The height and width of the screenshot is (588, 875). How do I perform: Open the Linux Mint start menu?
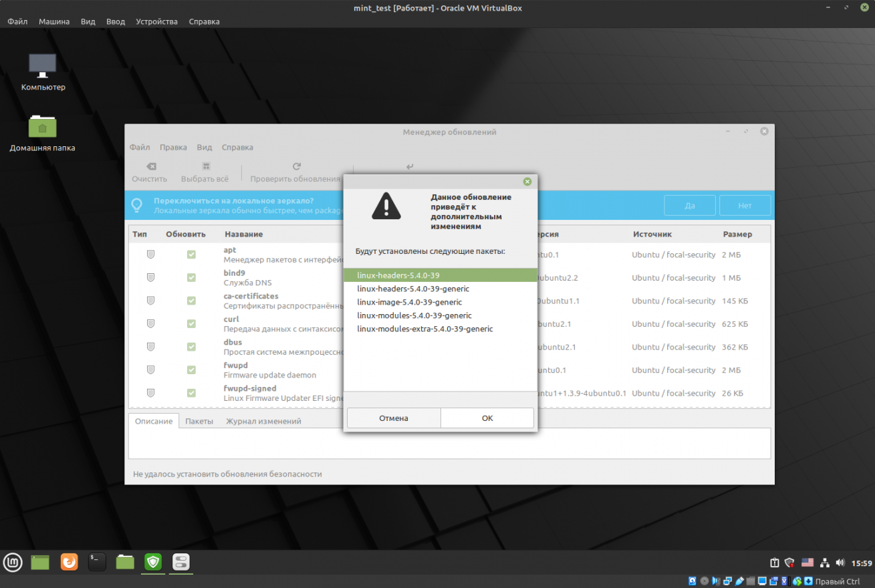(13, 562)
